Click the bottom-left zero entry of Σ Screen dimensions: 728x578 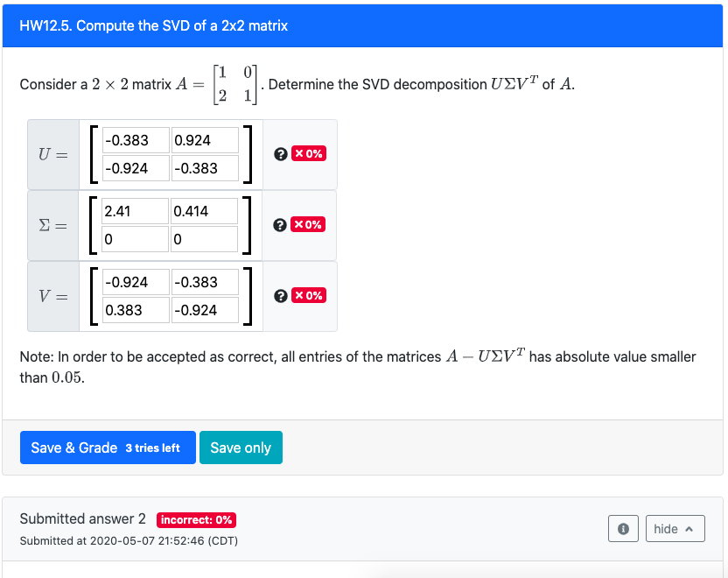(x=134, y=238)
